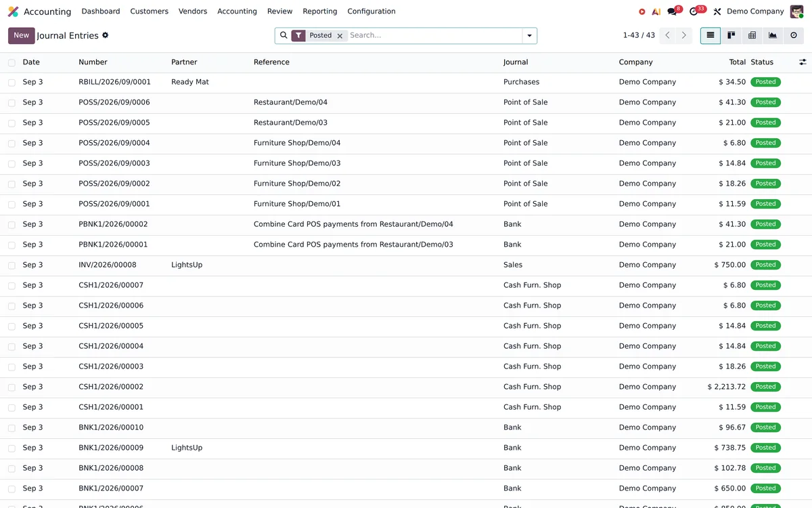
Task: Sort by the Number column header
Action: (93, 62)
